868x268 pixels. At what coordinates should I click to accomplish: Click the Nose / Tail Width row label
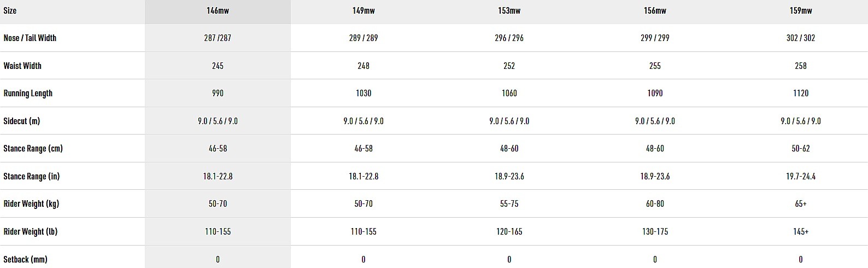click(x=30, y=38)
